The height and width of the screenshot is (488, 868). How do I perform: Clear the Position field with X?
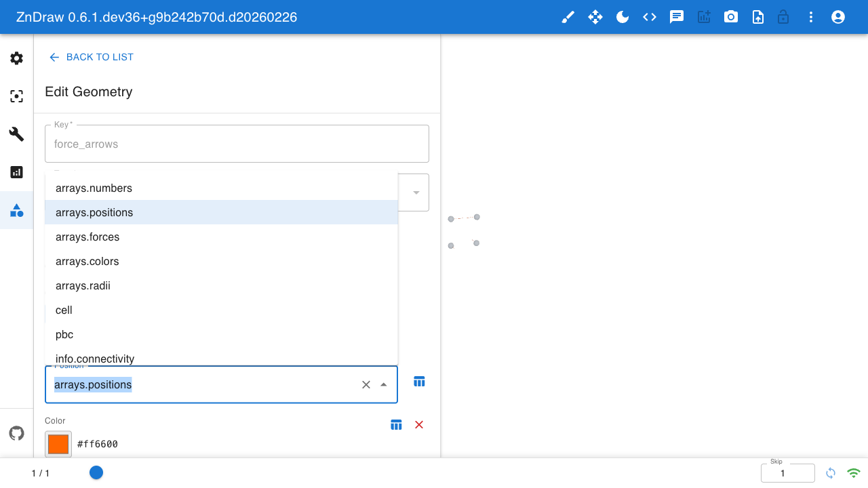pos(366,384)
